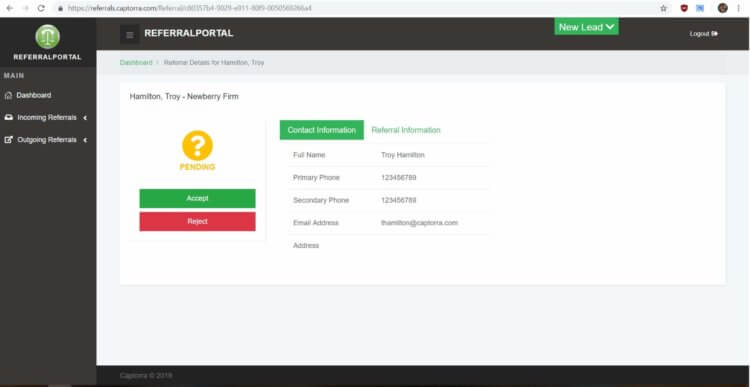Open the New Lead dropdown

[586, 27]
